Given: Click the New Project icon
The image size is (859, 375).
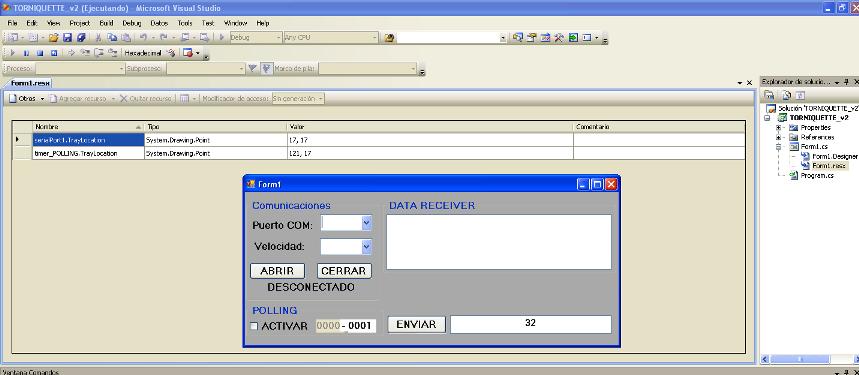Looking at the screenshot, I should click(x=13, y=38).
